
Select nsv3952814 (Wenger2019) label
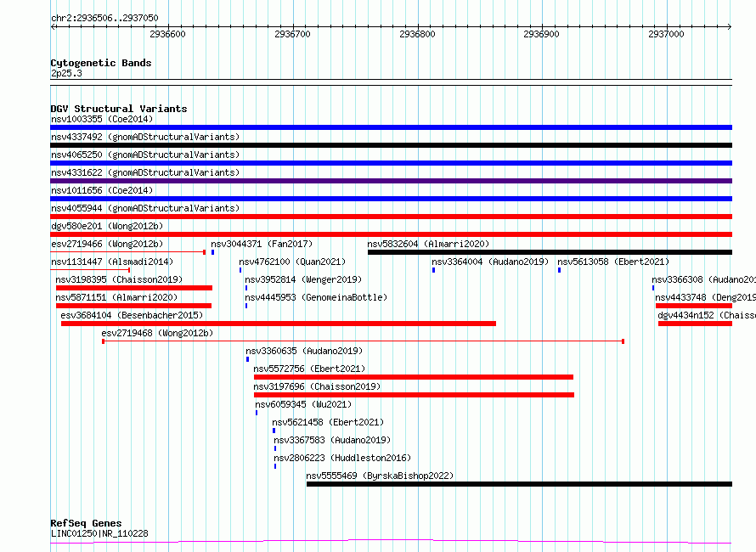click(x=303, y=279)
